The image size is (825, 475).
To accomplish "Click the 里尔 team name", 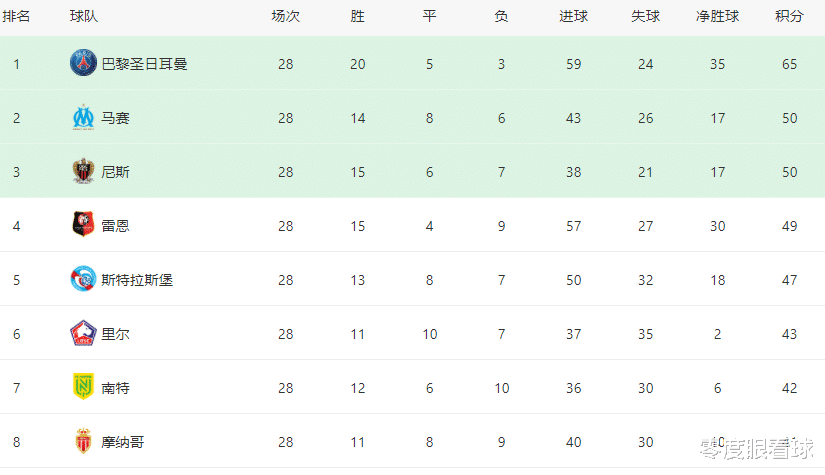I will coord(115,334).
